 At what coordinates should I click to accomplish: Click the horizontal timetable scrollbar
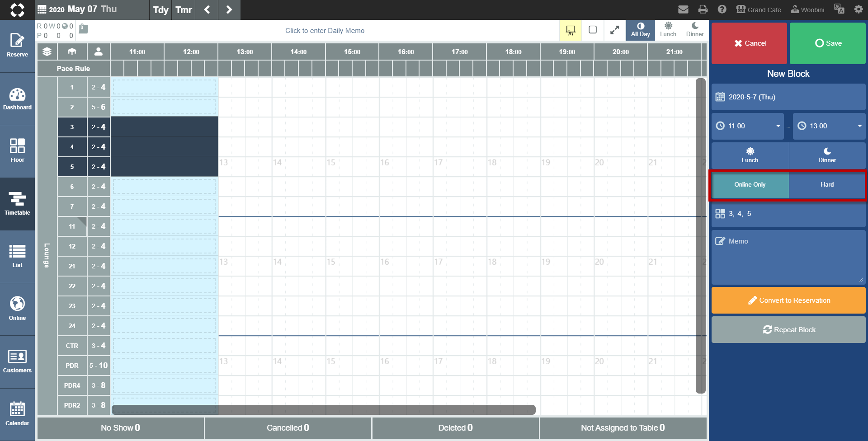coord(323,410)
